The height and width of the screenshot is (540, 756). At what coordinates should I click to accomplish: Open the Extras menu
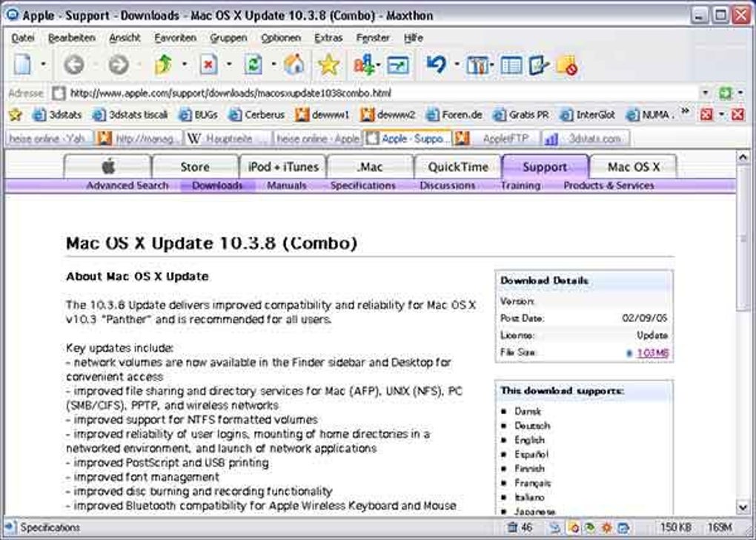point(328,38)
